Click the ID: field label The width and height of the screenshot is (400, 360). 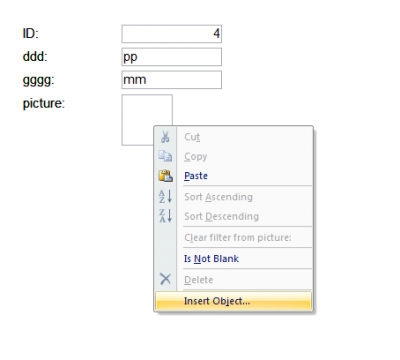31,33
